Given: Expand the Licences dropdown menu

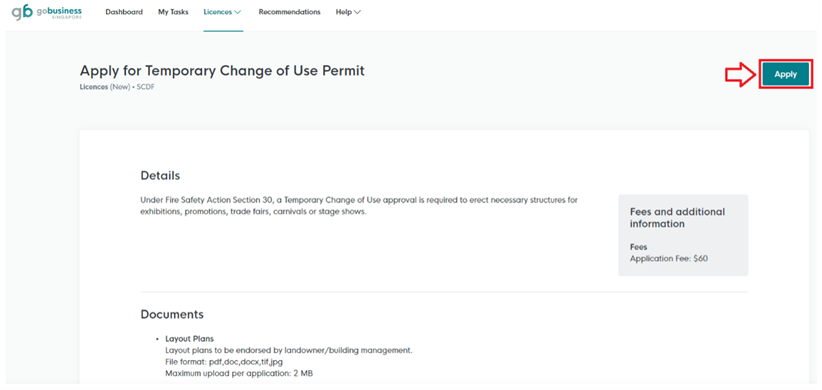Looking at the screenshot, I should coord(223,12).
